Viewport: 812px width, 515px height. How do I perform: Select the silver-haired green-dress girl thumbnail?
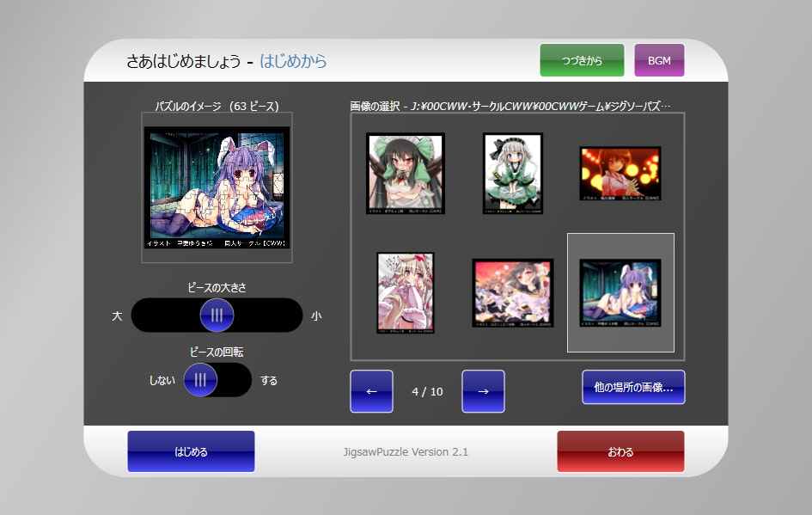(513, 174)
